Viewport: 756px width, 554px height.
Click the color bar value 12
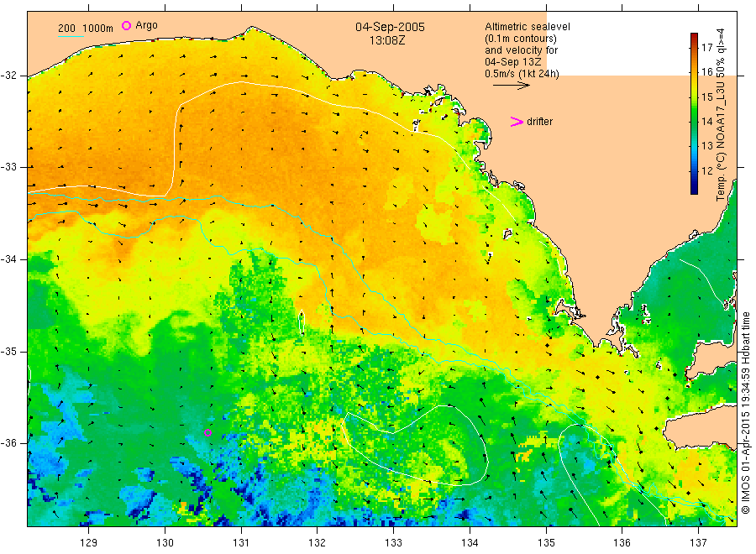(706, 170)
